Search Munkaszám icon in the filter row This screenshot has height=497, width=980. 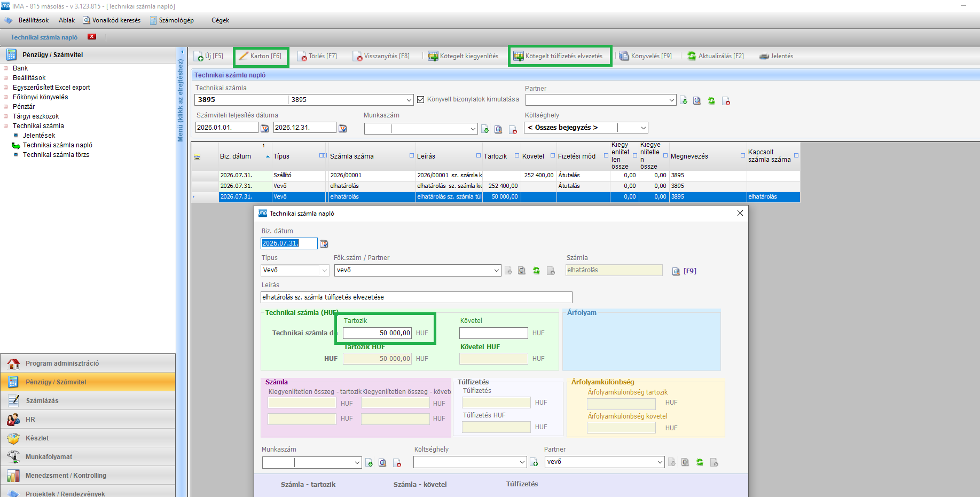(498, 129)
